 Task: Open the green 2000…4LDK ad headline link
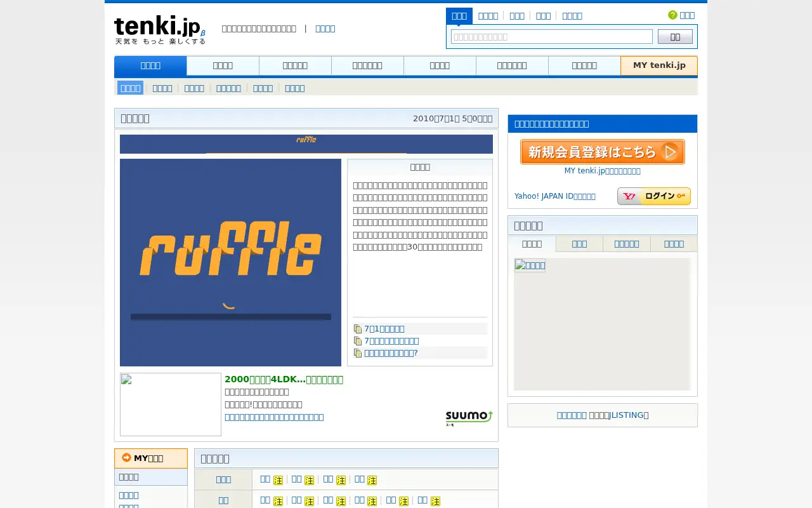pyautogui.click(x=284, y=379)
